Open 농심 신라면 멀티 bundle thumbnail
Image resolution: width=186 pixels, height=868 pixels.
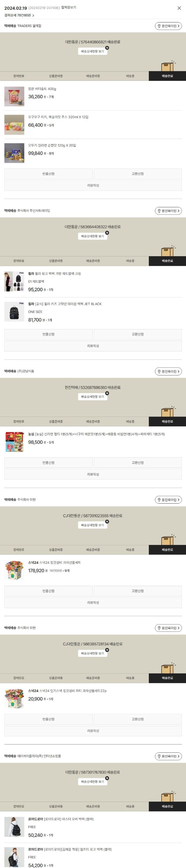(14, 442)
